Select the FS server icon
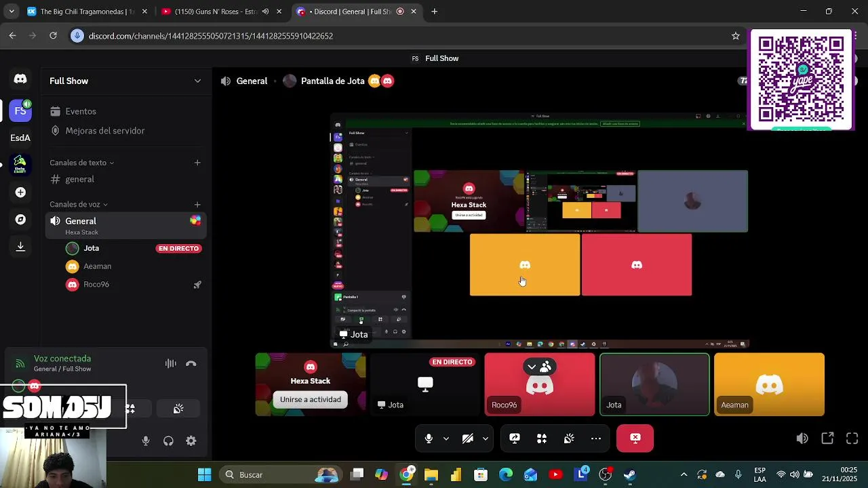This screenshot has width=868, height=488. click(x=20, y=110)
